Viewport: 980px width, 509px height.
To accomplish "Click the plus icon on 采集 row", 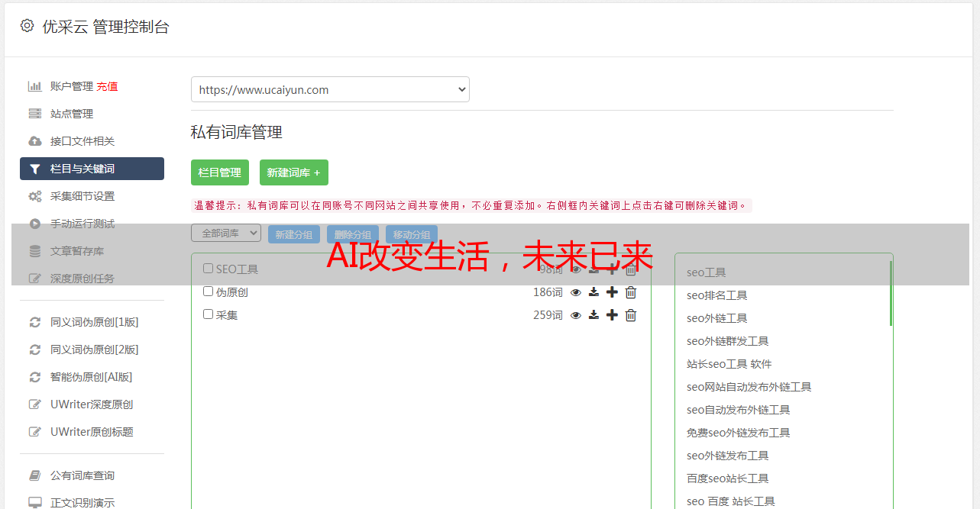I will click(612, 315).
